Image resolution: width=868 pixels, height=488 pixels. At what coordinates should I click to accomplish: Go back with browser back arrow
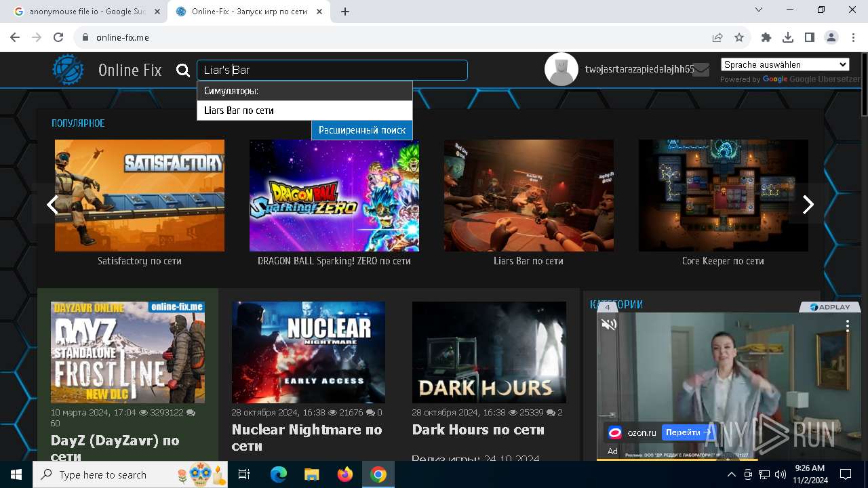(15, 38)
